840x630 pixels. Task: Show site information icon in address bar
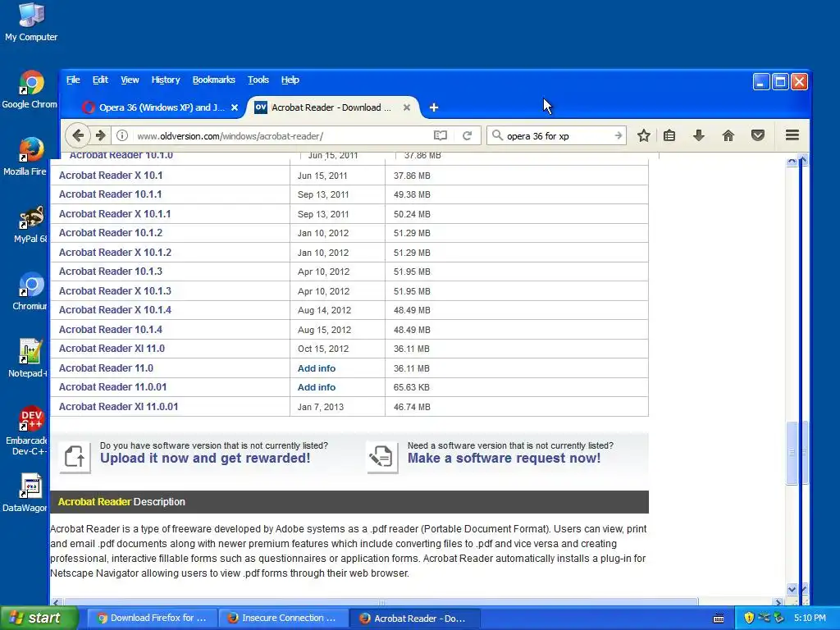[x=122, y=135]
